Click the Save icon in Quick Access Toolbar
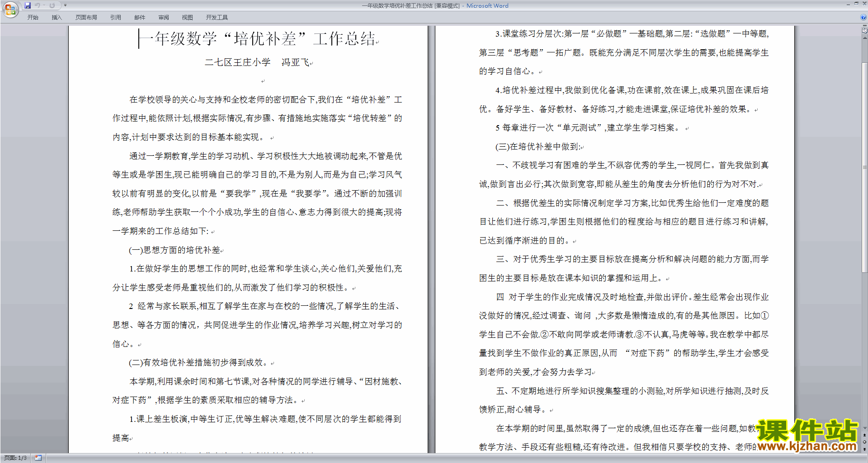The width and height of the screenshot is (868, 463). click(x=28, y=5)
